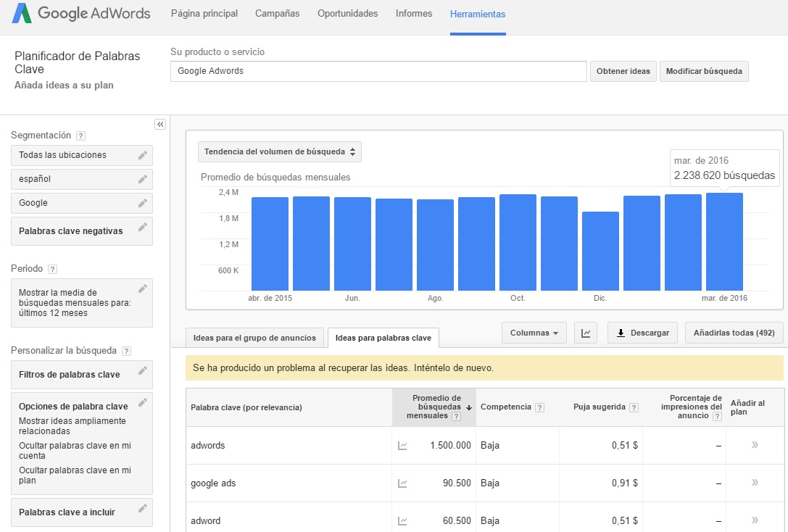The width and height of the screenshot is (788, 532).
Task: Download keyword ideas with Descargar
Action: click(x=643, y=333)
